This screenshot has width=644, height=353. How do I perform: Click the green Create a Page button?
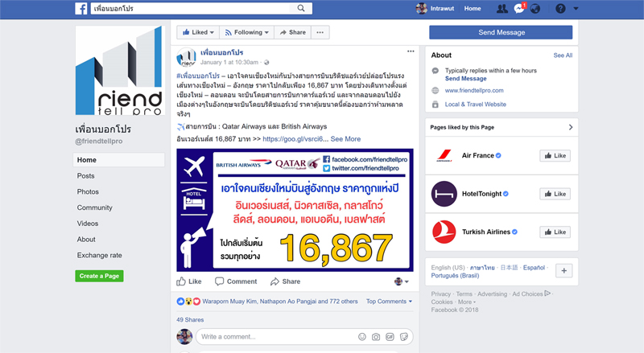tap(99, 276)
